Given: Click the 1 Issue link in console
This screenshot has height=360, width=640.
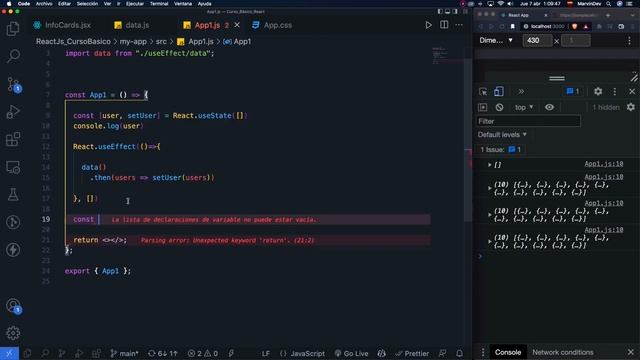Looking at the screenshot, I should pyautogui.click(x=500, y=150).
